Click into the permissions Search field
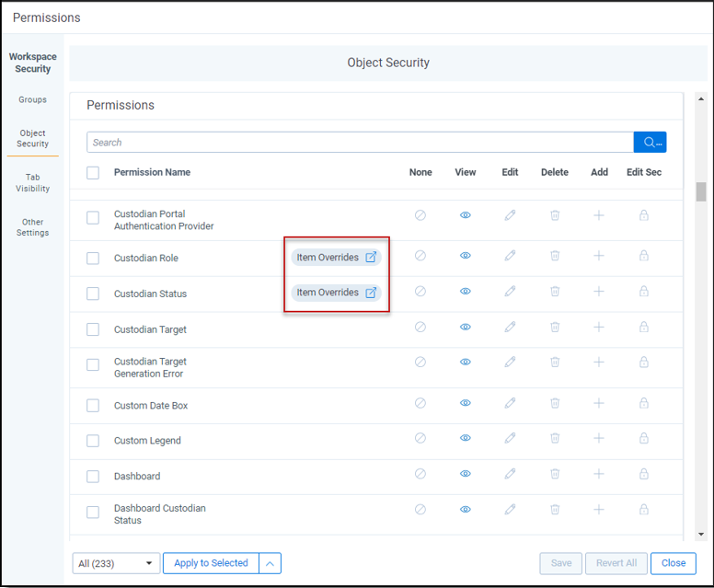This screenshot has width=714, height=588. coord(360,142)
